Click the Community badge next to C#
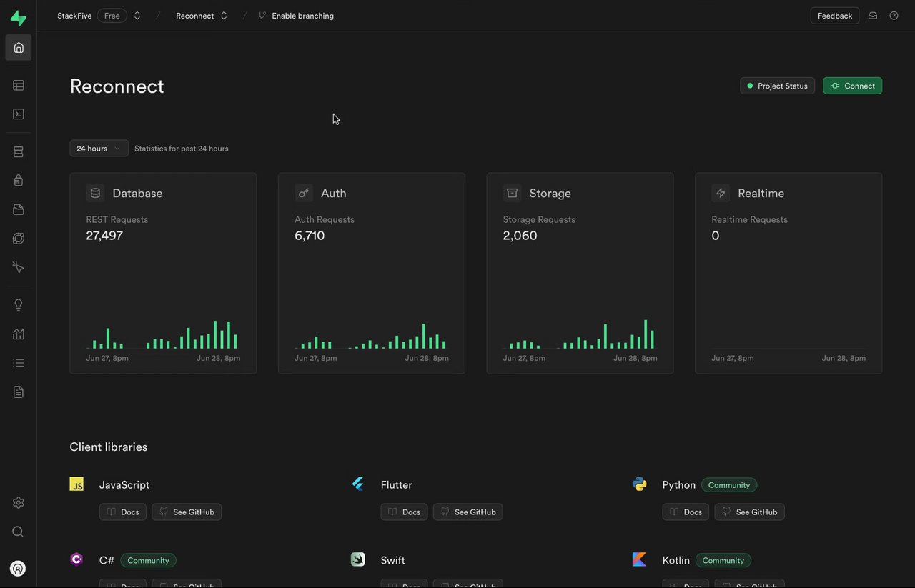Screen dimensions: 915x588 (x=149, y=561)
